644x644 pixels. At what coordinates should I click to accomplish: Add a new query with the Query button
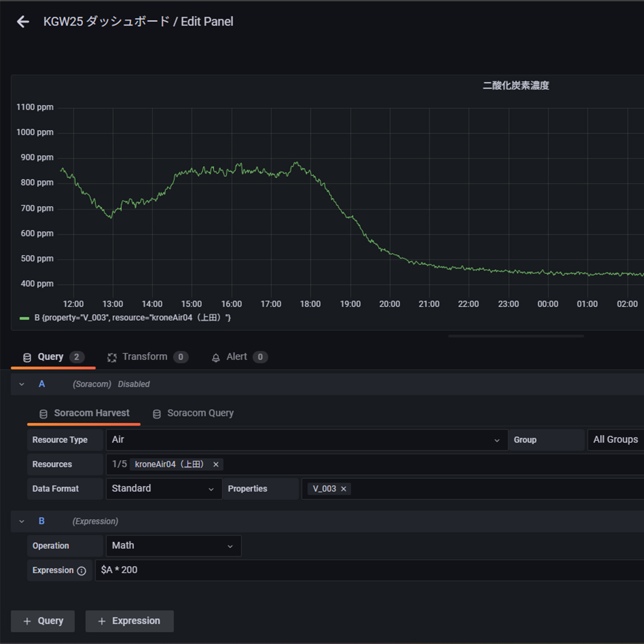point(43,621)
